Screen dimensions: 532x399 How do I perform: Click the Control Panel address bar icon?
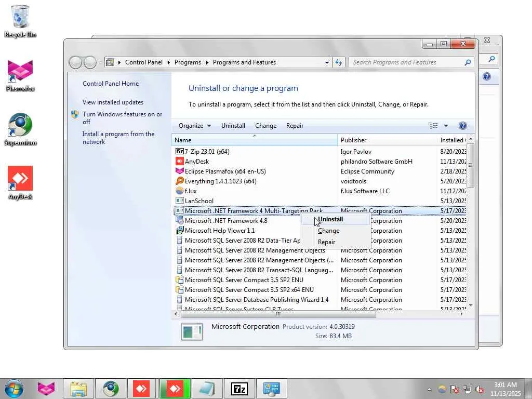coord(110,62)
